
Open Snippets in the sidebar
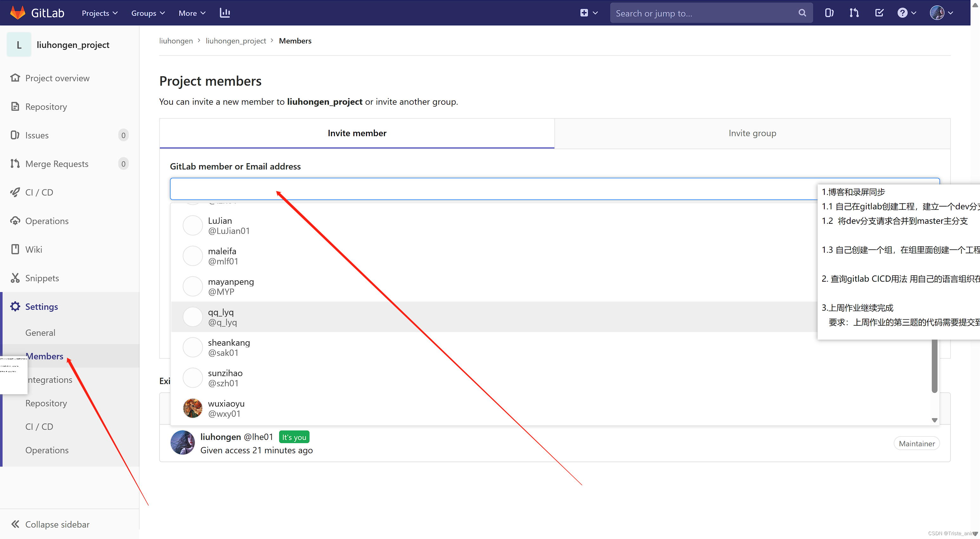[x=42, y=278]
